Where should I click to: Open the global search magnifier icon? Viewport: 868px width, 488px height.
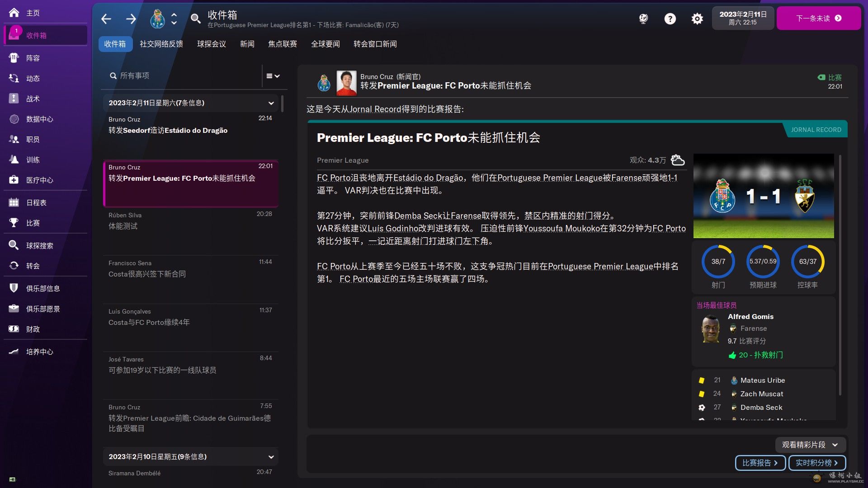(x=195, y=19)
